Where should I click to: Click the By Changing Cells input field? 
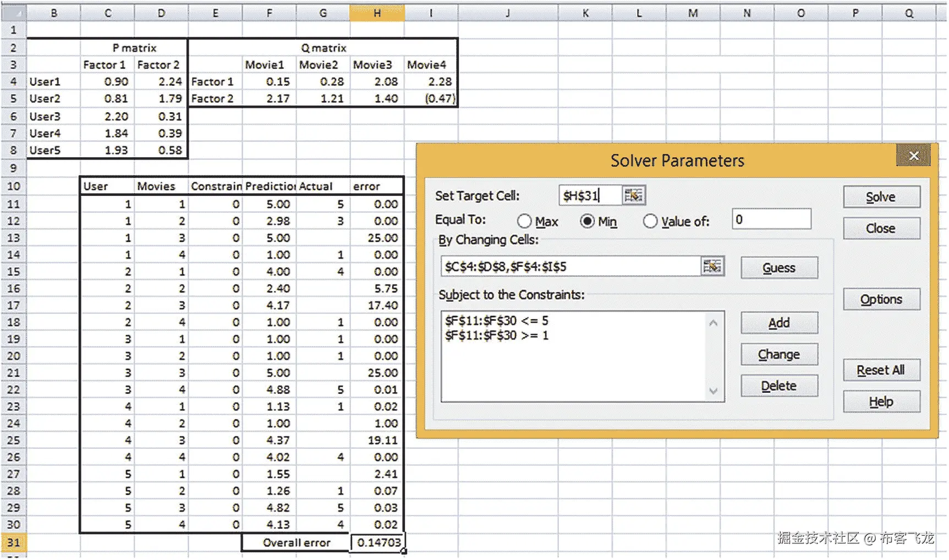(571, 267)
